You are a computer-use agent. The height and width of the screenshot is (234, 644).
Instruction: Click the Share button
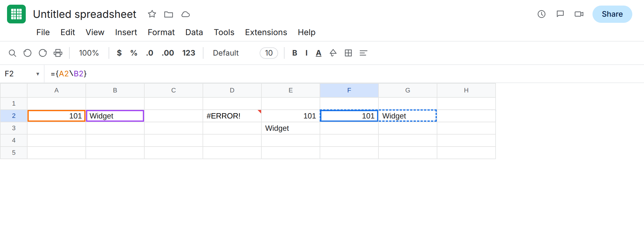612,14
